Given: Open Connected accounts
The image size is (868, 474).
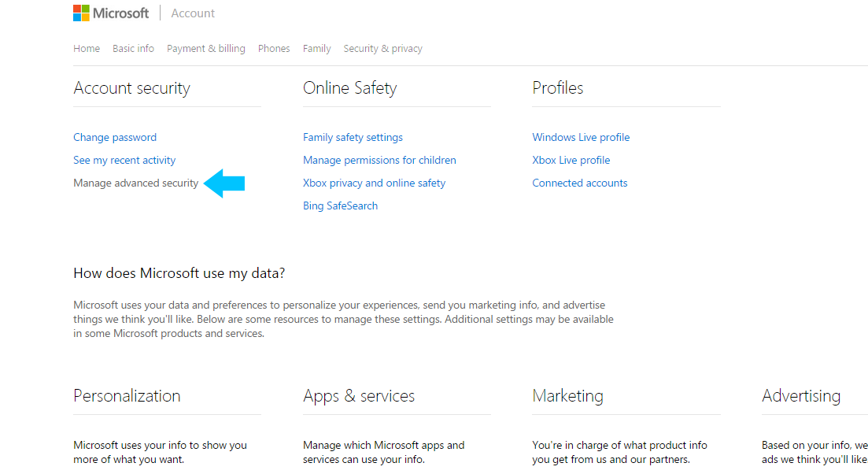Looking at the screenshot, I should [580, 183].
